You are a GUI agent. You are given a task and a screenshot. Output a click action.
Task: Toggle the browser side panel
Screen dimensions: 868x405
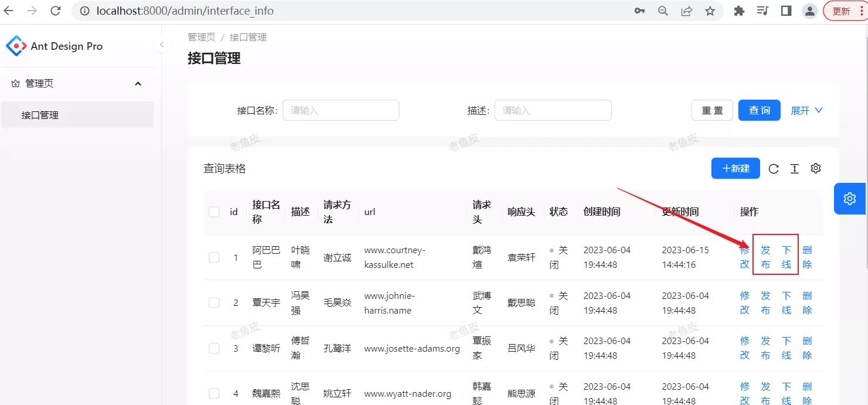[x=786, y=11]
